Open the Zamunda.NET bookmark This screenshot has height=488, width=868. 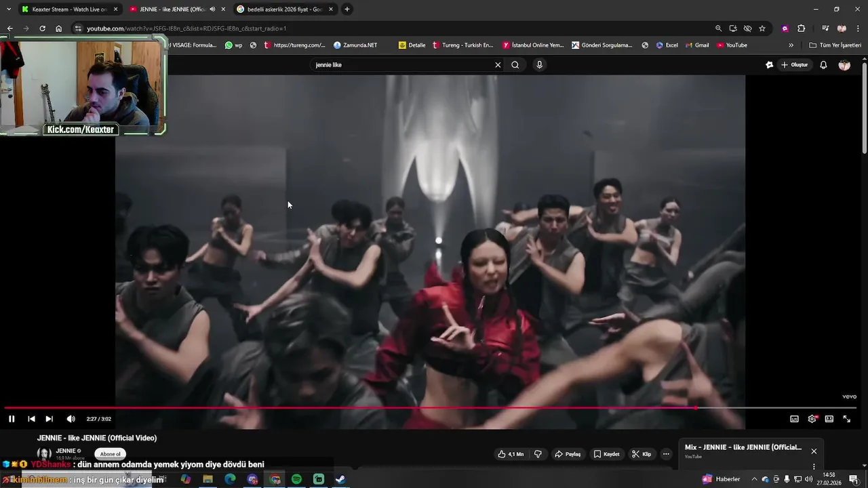[x=355, y=45]
